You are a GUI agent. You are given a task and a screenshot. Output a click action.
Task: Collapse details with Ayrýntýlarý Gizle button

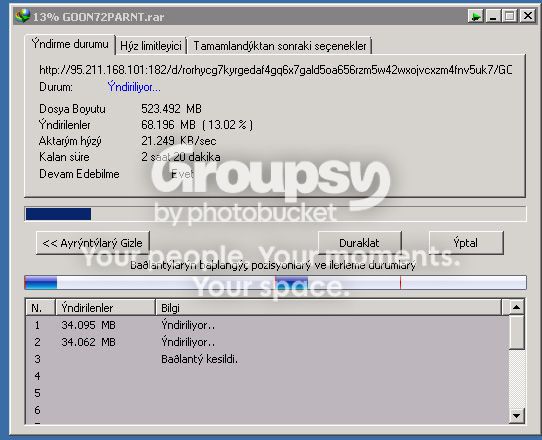(93, 243)
